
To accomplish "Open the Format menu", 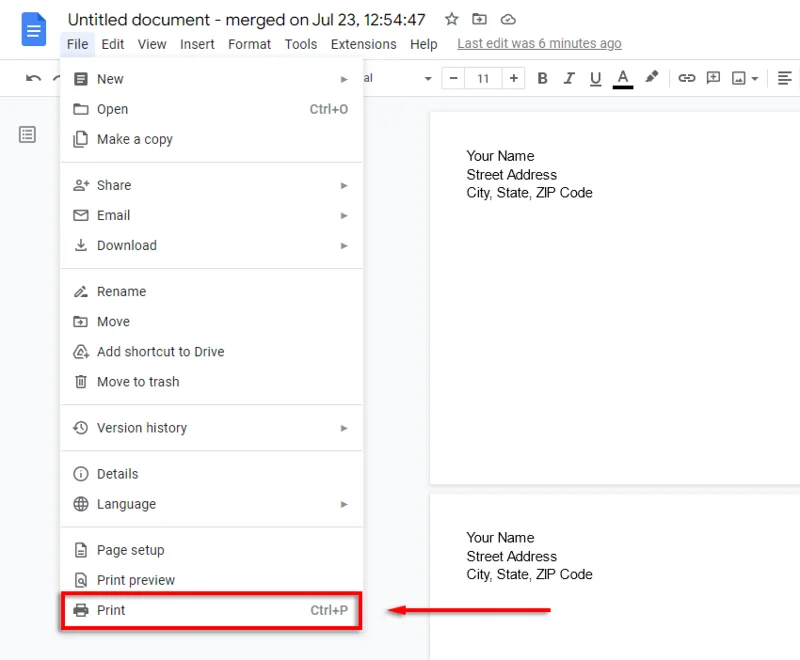I will (x=249, y=44).
